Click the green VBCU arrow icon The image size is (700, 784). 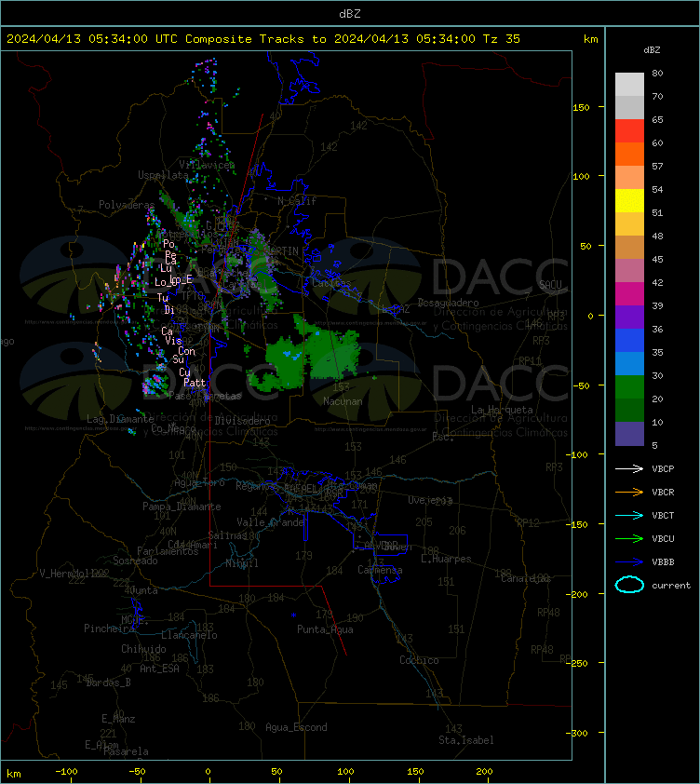(629, 538)
